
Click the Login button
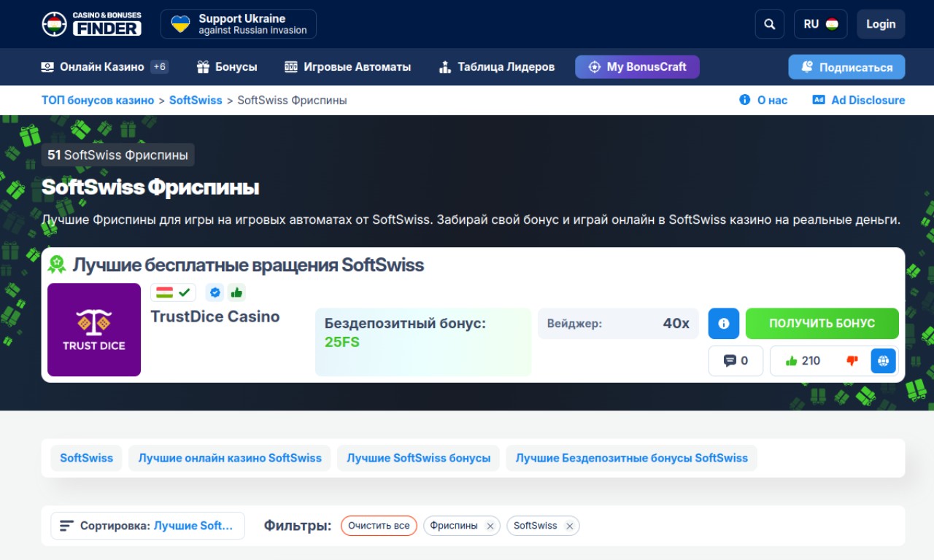[x=881, y=24]
